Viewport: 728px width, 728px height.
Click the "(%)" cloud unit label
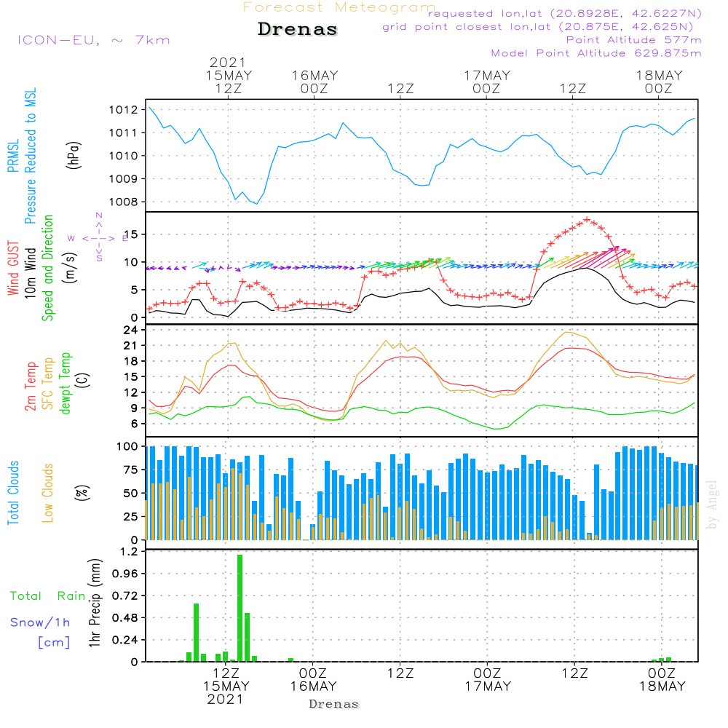[82, 493]
